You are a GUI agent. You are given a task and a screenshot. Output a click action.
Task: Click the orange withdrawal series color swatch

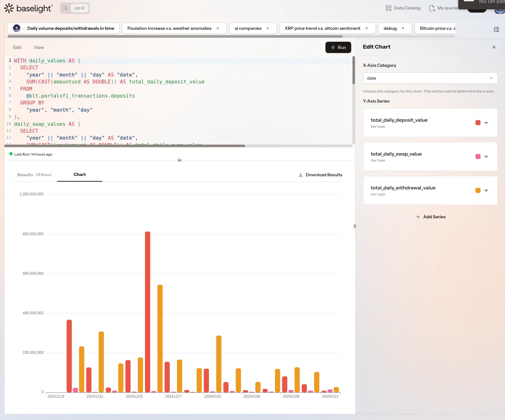pos(478,190)
